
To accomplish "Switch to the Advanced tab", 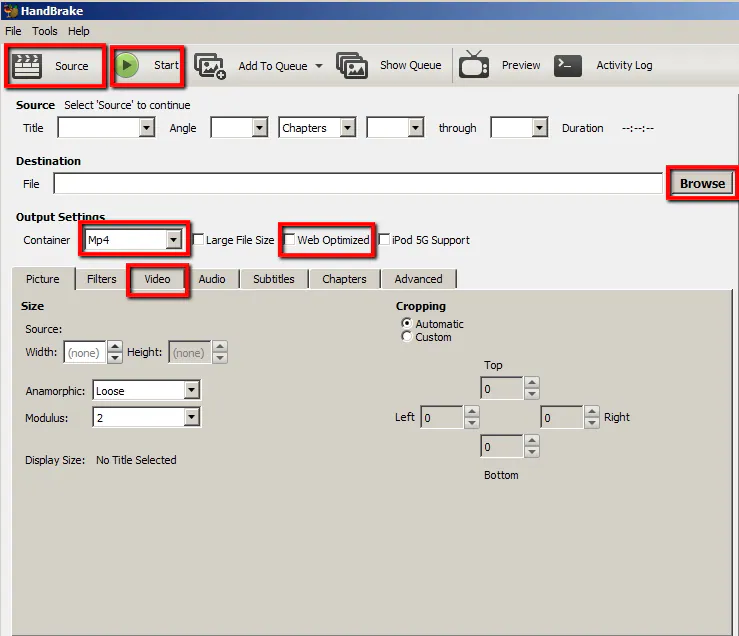I will pos(419,279).
